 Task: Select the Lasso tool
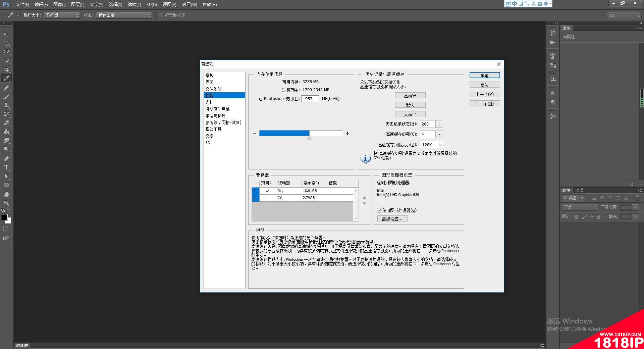(x=6, y=52)
